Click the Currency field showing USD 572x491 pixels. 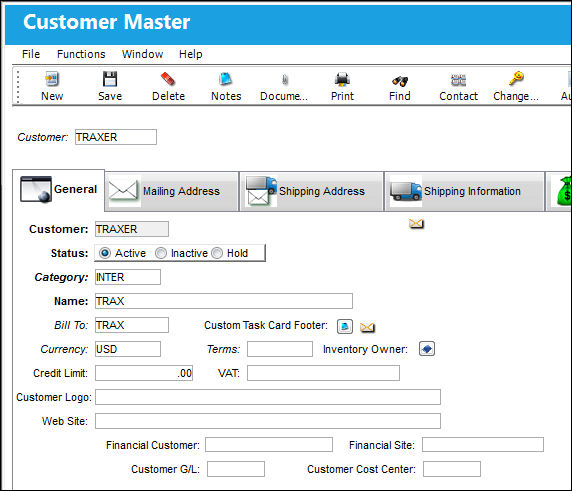(128, 349)
